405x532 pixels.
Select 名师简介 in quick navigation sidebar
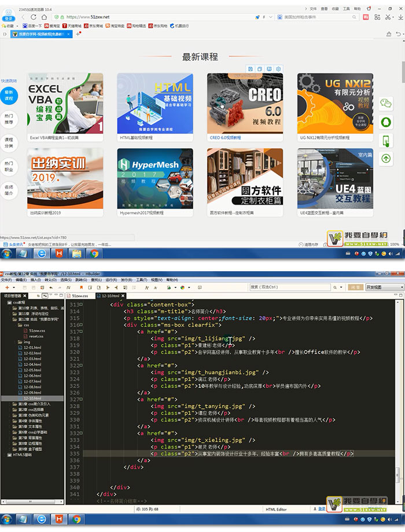[x=9, y=190]
